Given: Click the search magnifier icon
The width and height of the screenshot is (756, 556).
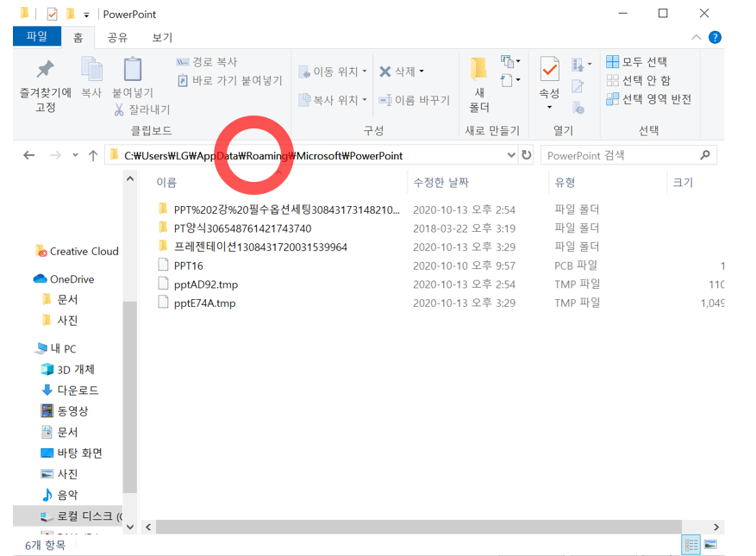Looking at the screenshot, I should coord(705,155).
